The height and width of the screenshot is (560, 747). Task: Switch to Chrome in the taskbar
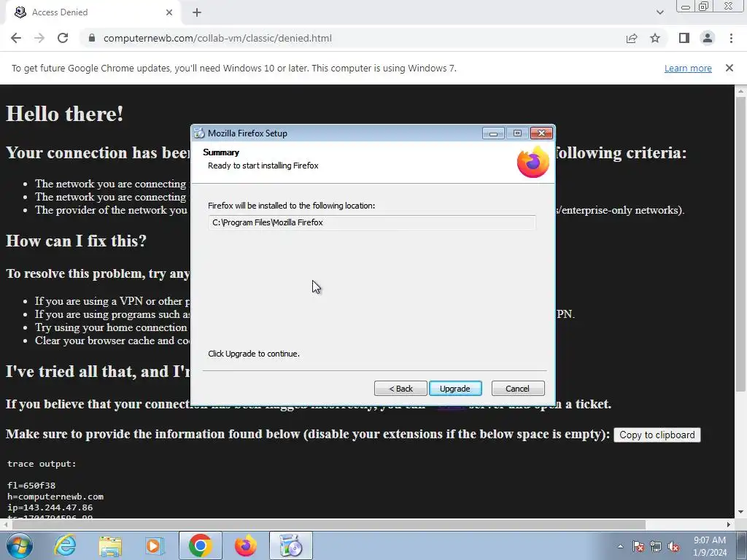[x=201, y=545]
